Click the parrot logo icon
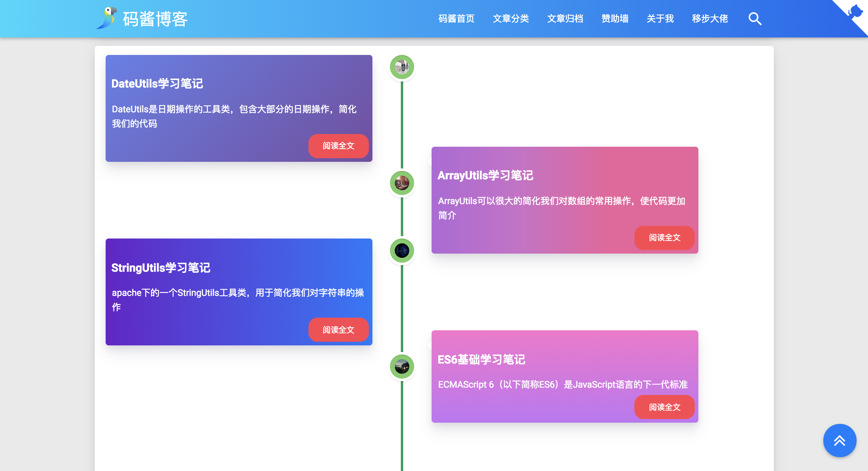868x471 pixels. point(107,18)
